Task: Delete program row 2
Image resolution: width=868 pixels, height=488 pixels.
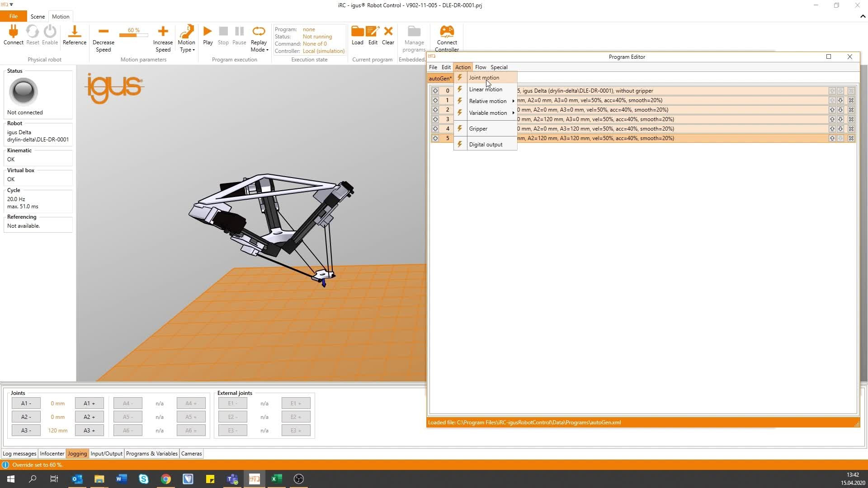Action: coord(851,110)
